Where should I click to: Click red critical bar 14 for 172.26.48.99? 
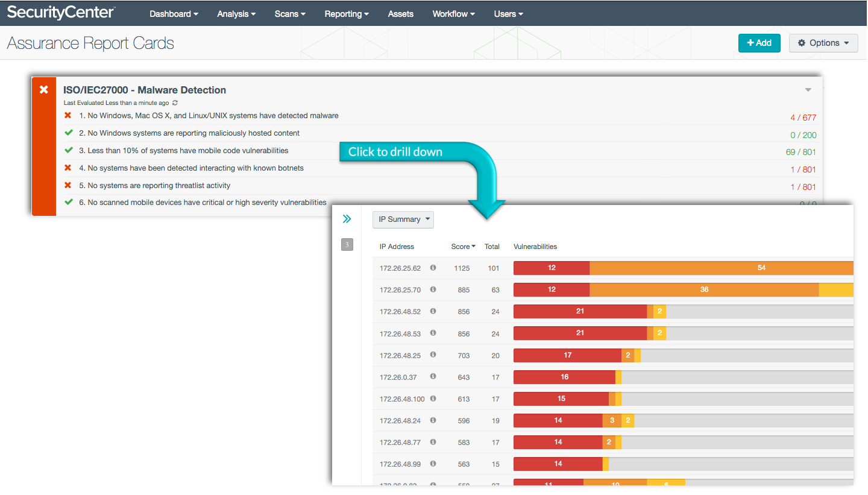click(558, 464)
